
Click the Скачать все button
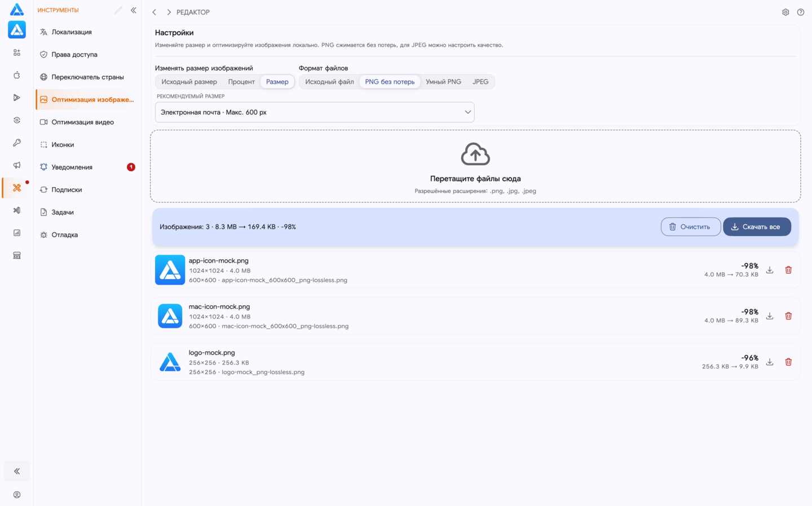(757, 227)
